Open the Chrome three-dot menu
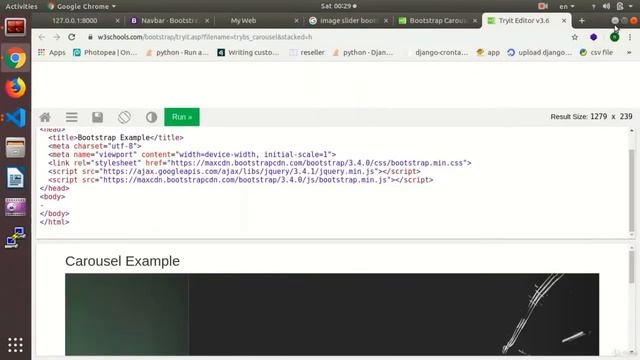640x360 pixels. tap(630, 37)
